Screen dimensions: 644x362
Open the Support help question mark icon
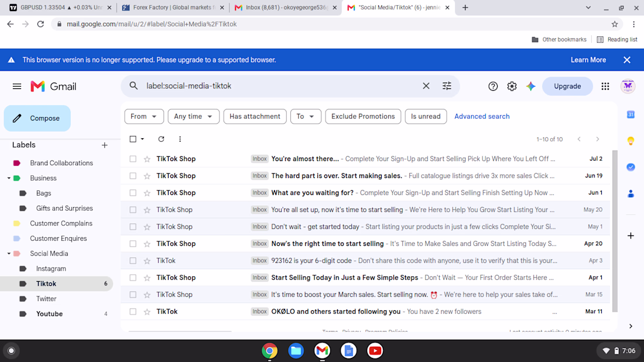[493, 86]
